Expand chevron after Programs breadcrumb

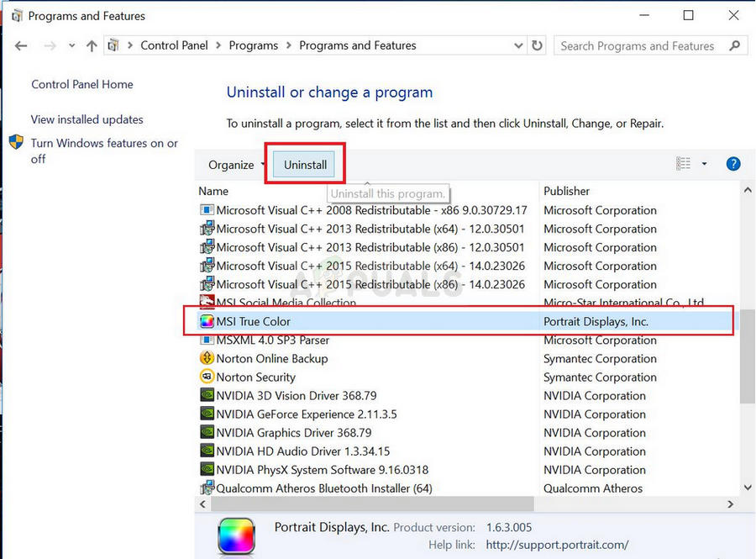point(289,45)
